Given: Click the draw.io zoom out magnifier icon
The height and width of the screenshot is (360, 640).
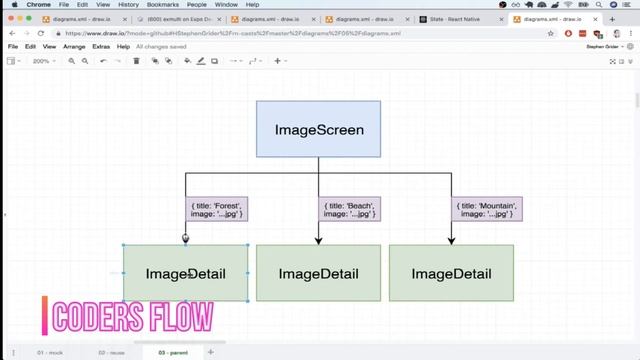Looking at the screenshot, I should [85, 61].
